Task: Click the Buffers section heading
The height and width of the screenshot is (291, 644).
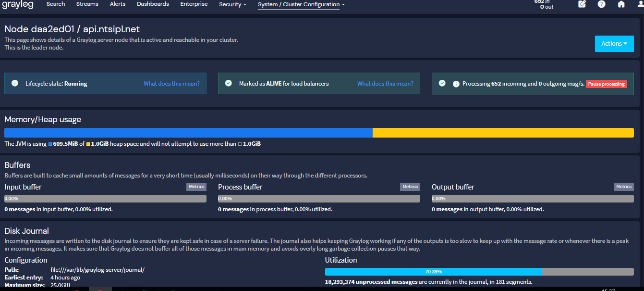Action: 17,165
